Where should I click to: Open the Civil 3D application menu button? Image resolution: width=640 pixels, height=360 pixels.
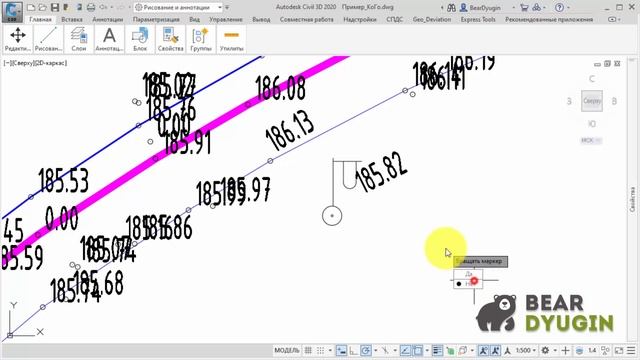tap(12, 12)
